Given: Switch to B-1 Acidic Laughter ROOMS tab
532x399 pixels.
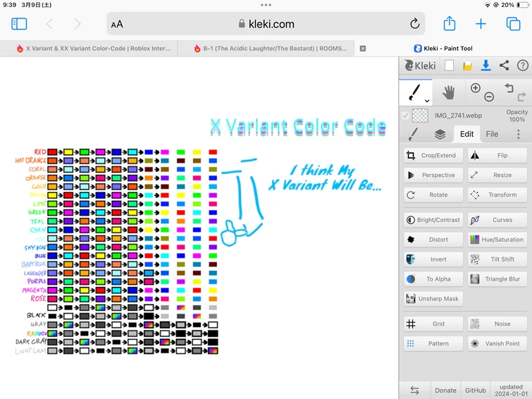Looking at the screenshot, I should pos(271,49).
